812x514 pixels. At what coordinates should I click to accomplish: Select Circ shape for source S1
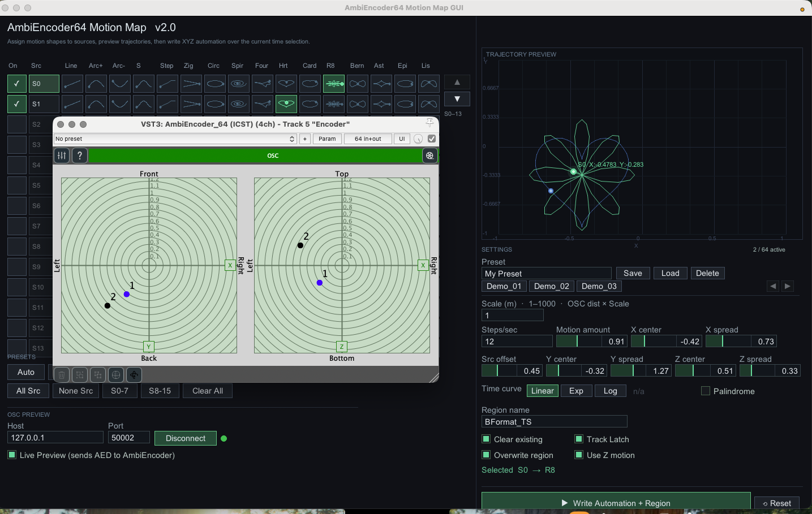pos(215,104)
